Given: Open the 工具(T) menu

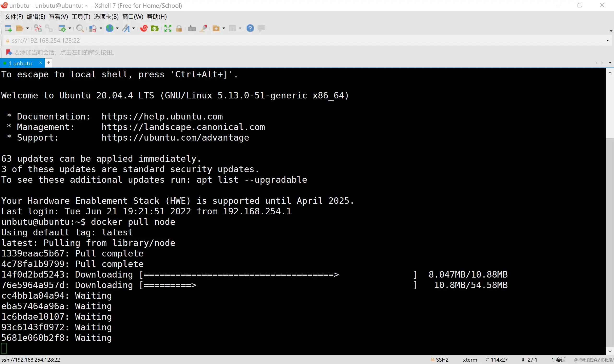Looking at the screenshot, I should pos(81,17).
